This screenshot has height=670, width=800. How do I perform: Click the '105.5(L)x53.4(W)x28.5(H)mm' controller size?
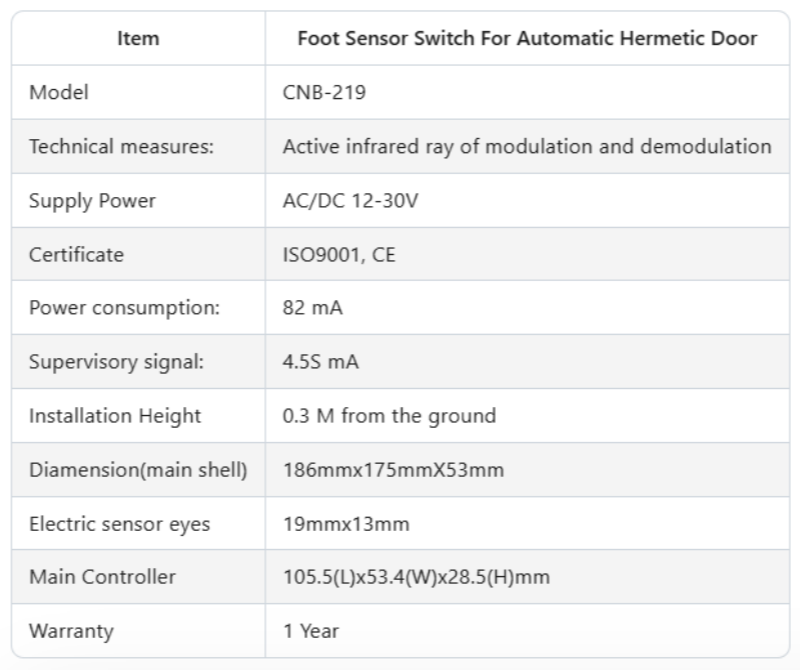pos(416,577)
